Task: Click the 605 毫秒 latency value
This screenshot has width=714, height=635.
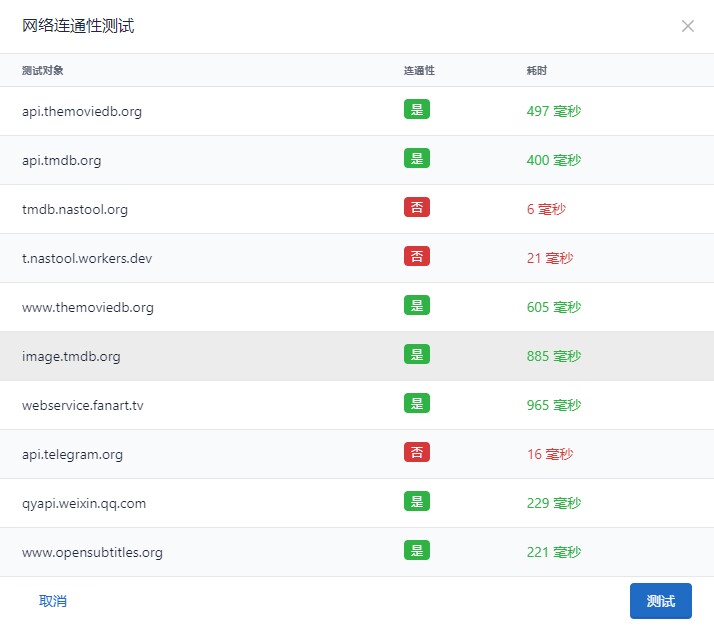Action: [x=554, y=307]
